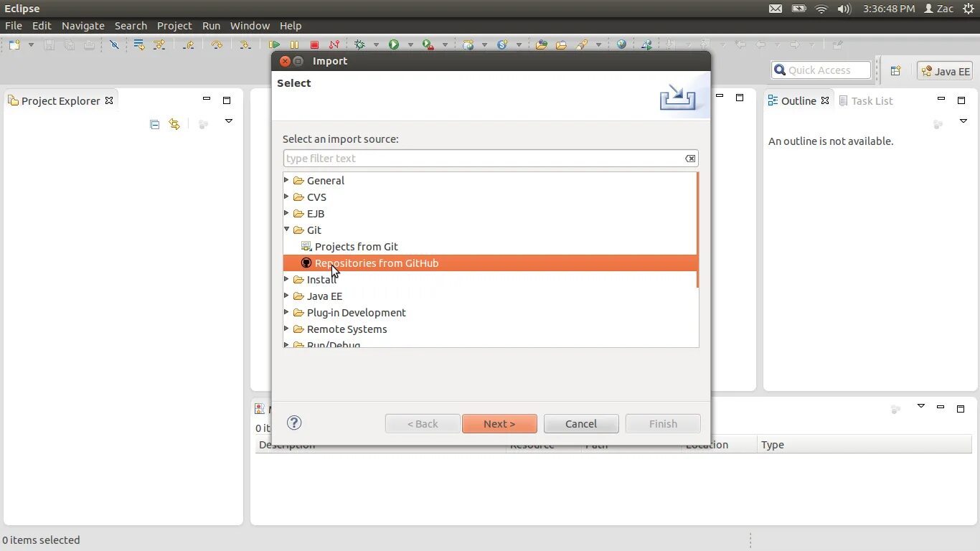Toggle Link with Editor in Project Explorer

(x=174, y=124)
